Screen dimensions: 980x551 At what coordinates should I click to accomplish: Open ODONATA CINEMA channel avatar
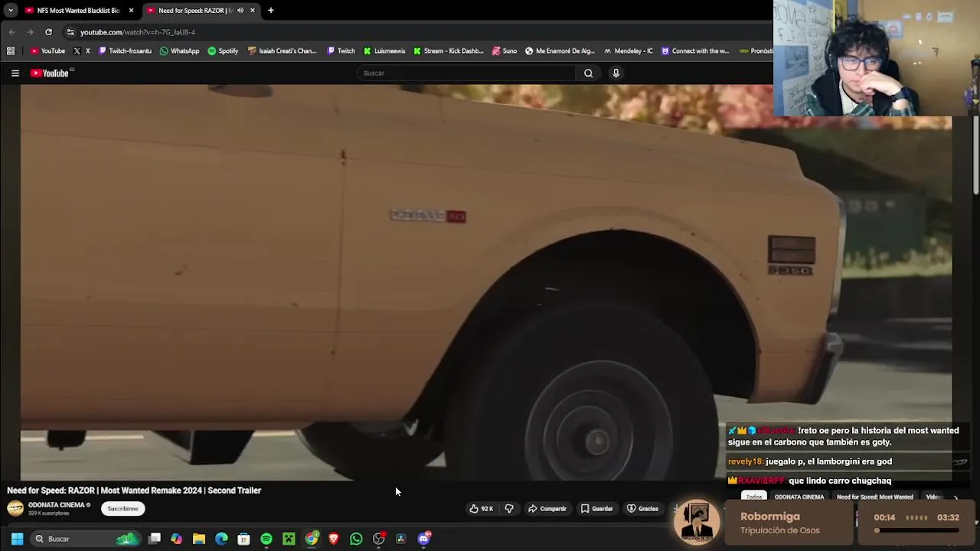pos(15,509)
